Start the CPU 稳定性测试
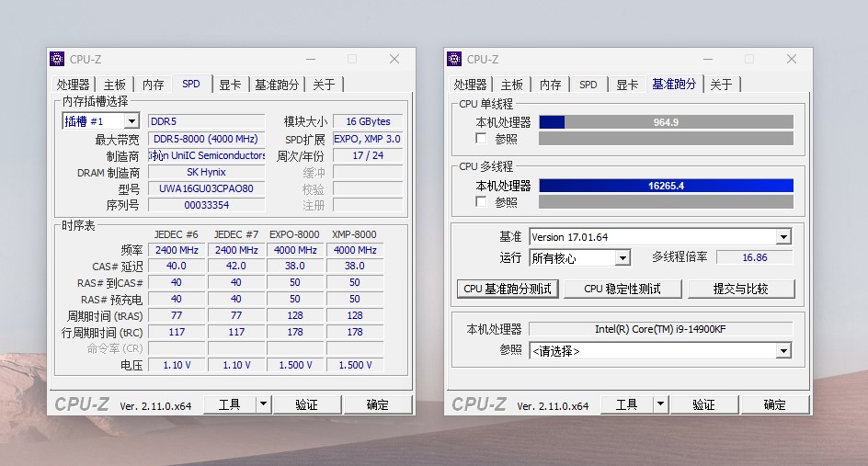 coord(622,289)
